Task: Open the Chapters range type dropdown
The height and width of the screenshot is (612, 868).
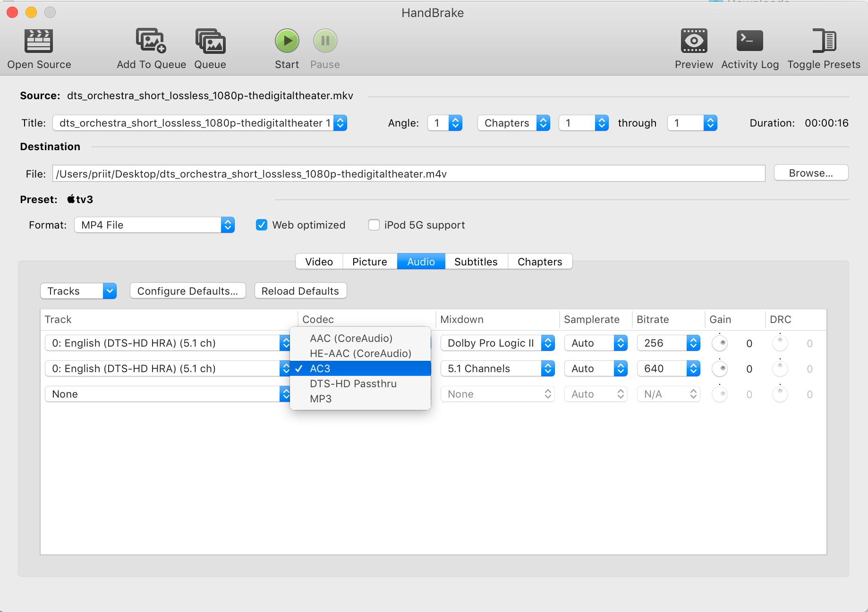Action: point(514,123)
